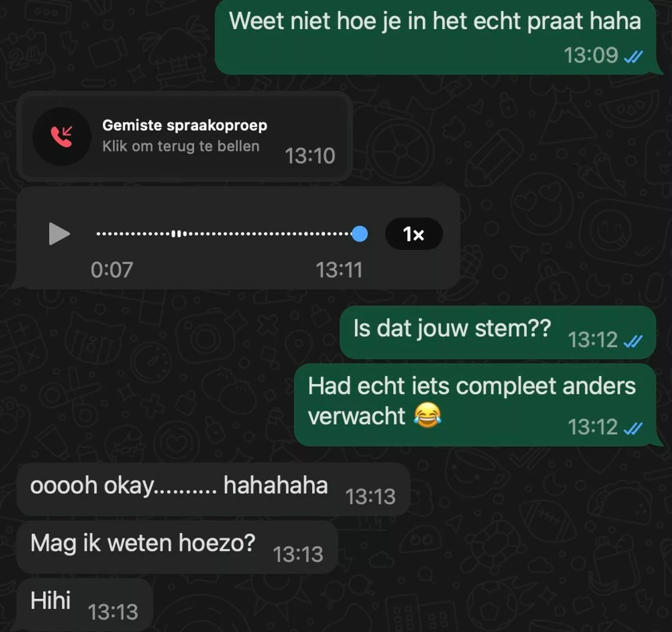Select the 'Hihi' message bubble

click(85, 605)
